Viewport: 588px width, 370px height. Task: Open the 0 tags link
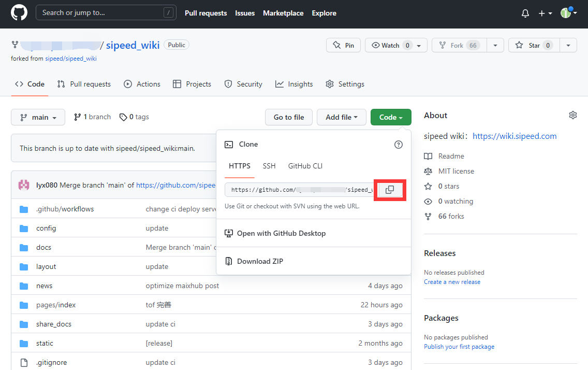point(134,117)
